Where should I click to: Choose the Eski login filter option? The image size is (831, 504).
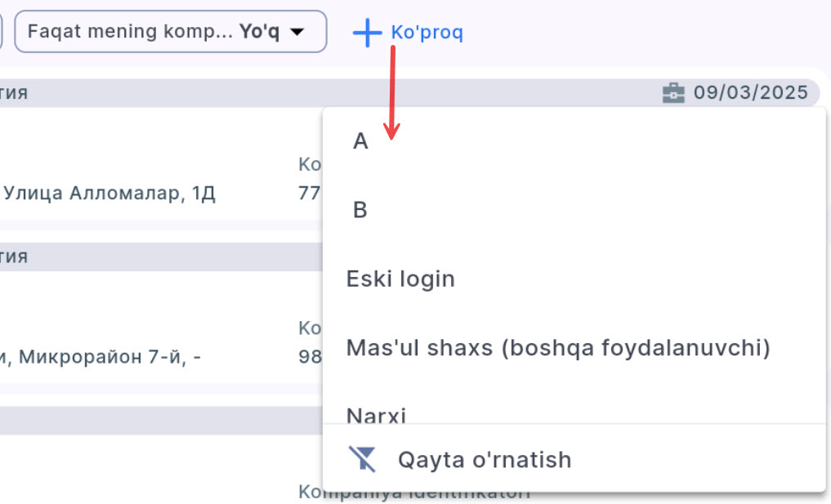tap(400, 279)
